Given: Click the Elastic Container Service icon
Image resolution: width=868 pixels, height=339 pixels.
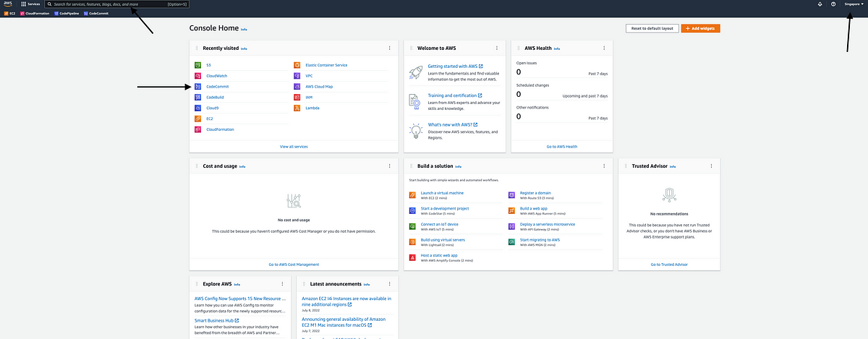Looking at the screenshot, I should click(x=297, y=65).
